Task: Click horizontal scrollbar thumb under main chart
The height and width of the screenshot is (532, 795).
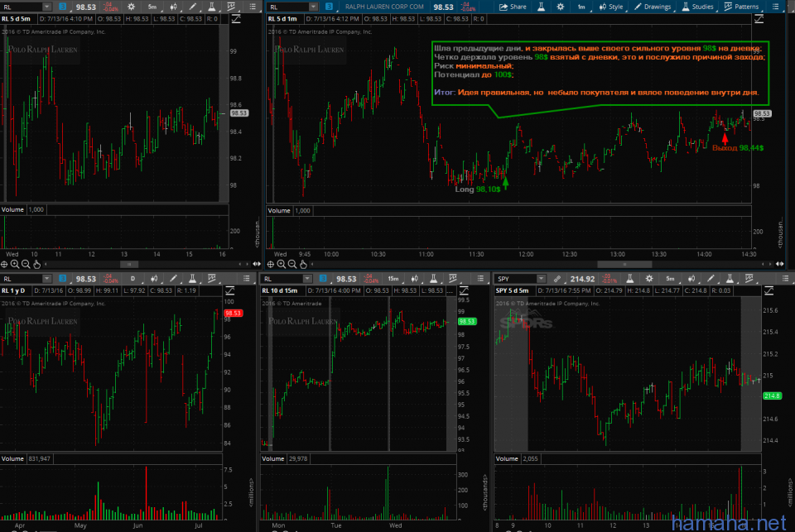Action: tap(624, 264)
